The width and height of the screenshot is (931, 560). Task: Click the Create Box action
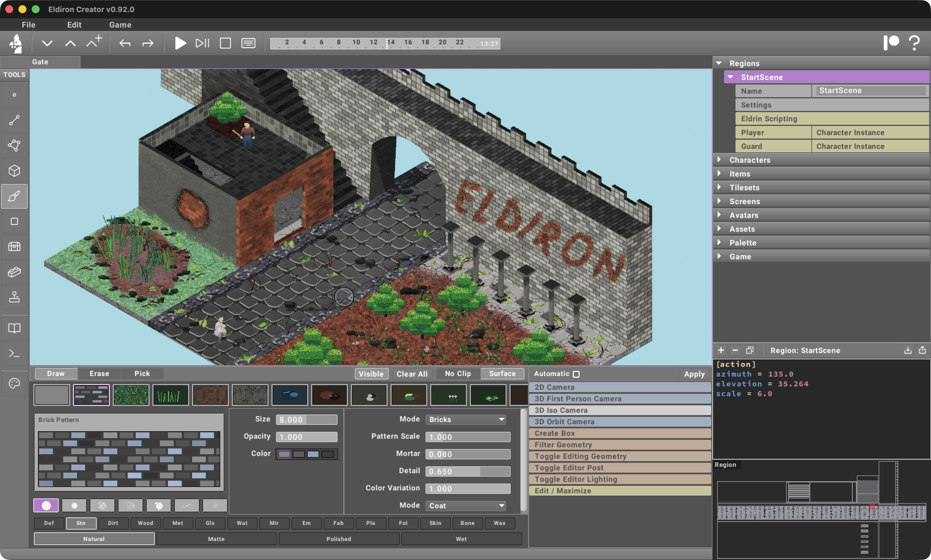pos(620,433)
